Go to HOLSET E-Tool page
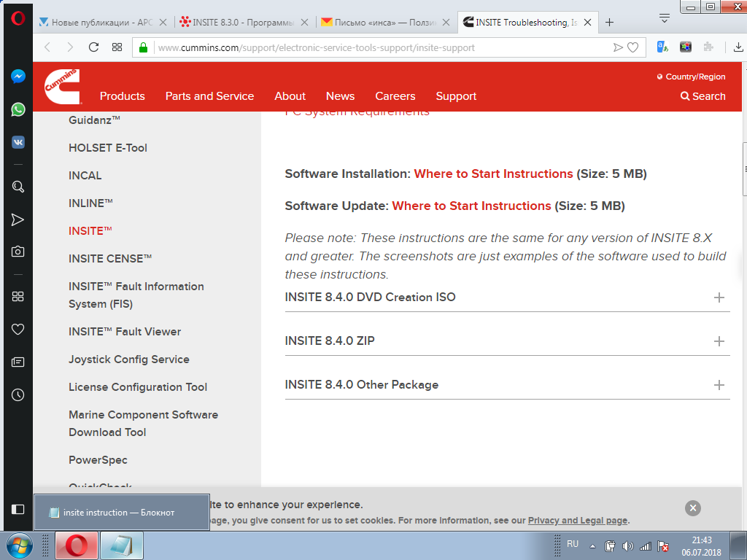The width and height of the screenshot is (747, 560). pos(108,147)
